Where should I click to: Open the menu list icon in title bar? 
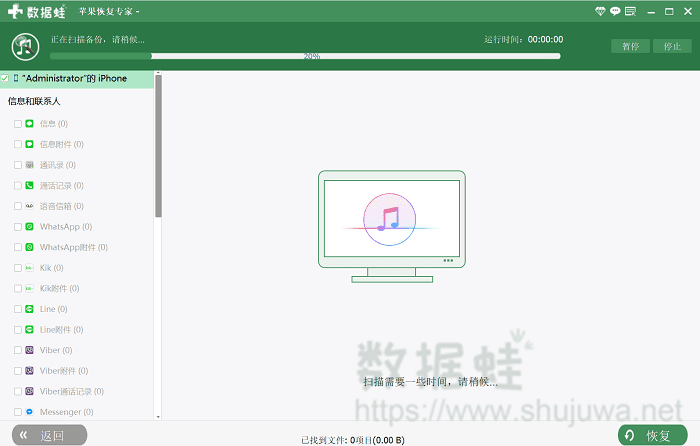(630, 11)
